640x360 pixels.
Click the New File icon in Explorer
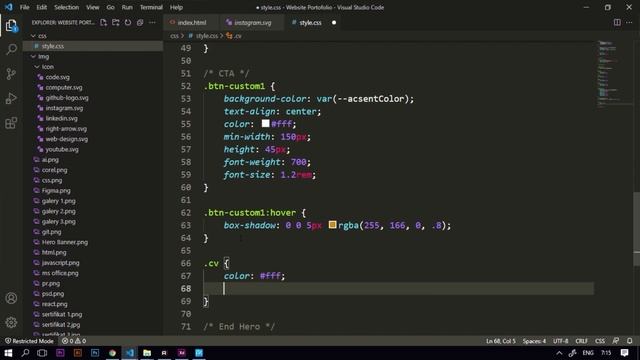coord(104,22)
